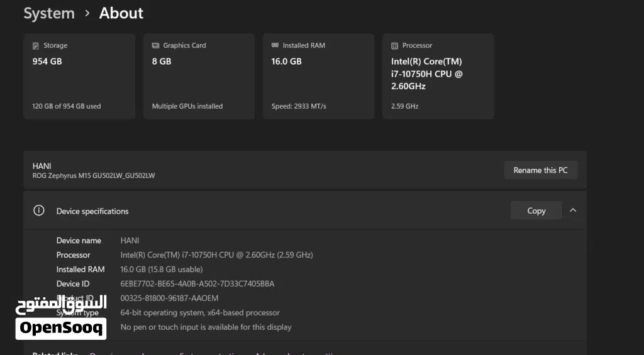Click the ROG Zephyrus M15 model name text
The width and height of the screenshot is (644, 355).
click(x=94, y=176)
